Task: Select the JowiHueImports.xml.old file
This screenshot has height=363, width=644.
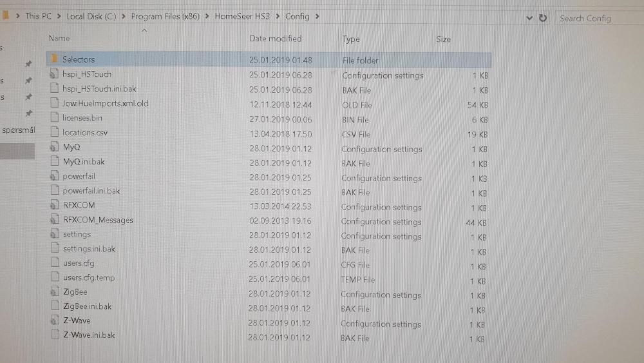Action: click(x=105, y=103)
